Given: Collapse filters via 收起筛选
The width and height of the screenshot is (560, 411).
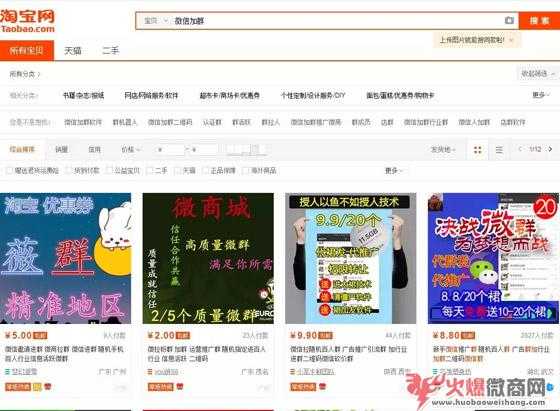Looking at the screenshot, I should pos(538,74).
